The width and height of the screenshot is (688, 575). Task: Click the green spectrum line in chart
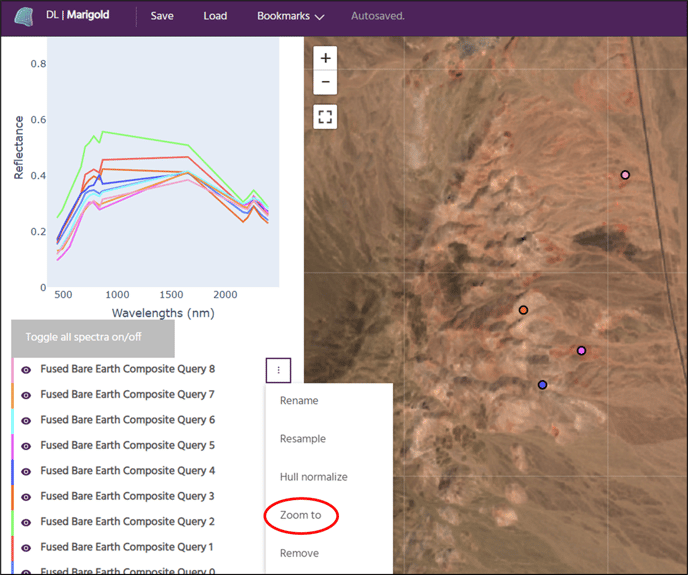coord(145,138)
